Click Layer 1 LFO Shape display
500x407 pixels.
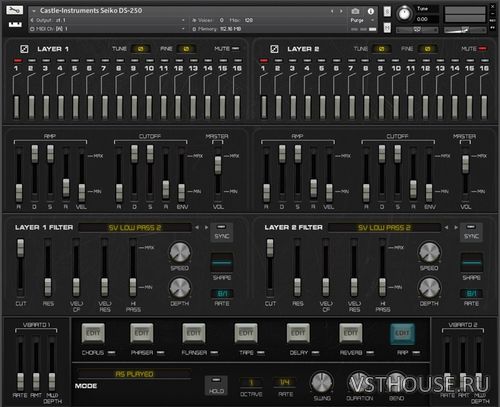click(x=222, y=263)
